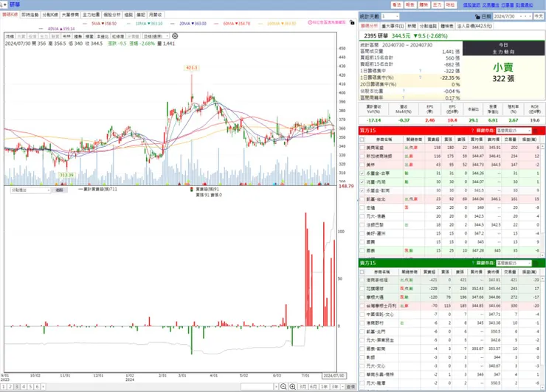546x392 pixels.
Task: Uncheck the 永豐金-古亭 row checkbox
Action: point(362,173)
